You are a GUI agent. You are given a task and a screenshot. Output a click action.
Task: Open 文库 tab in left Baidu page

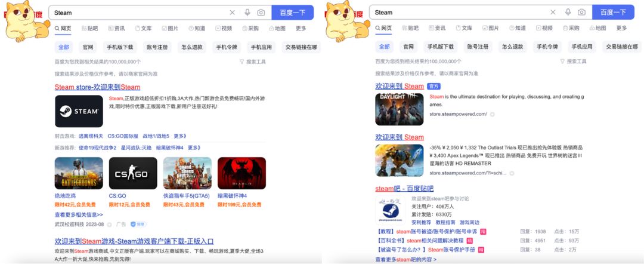tap(143, 29)
